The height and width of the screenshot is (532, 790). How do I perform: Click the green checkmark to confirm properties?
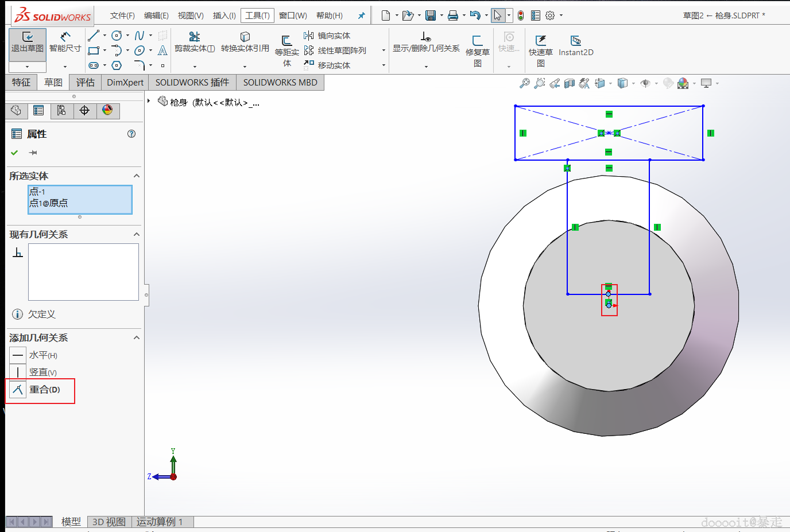coord(14,153)
